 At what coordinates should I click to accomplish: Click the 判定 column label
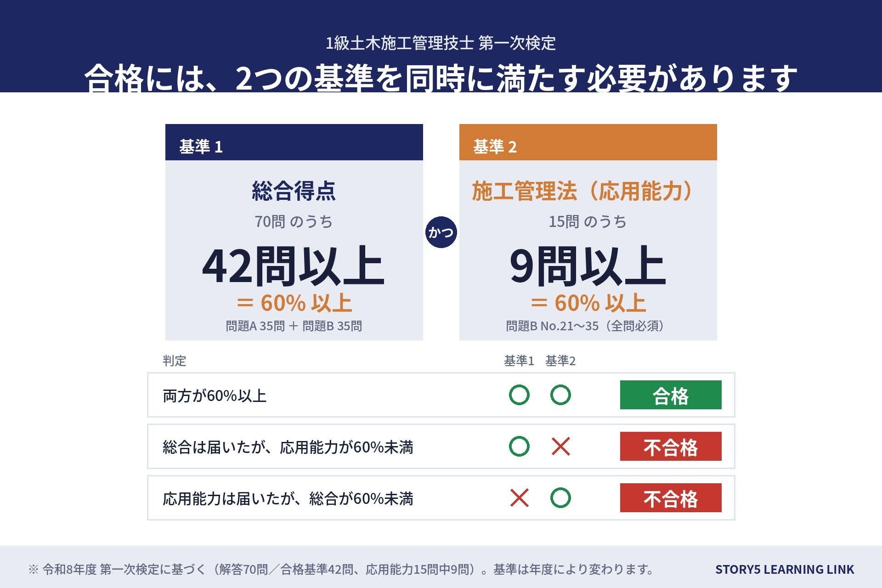175,361
